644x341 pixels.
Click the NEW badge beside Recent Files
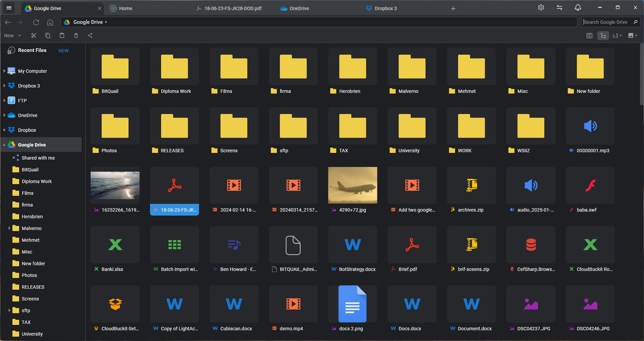coord(64,51)
